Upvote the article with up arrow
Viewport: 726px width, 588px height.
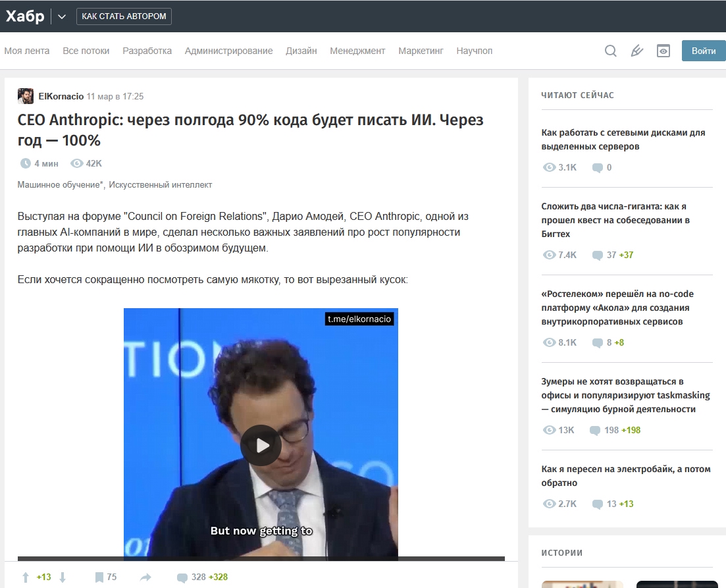[26, 577]
